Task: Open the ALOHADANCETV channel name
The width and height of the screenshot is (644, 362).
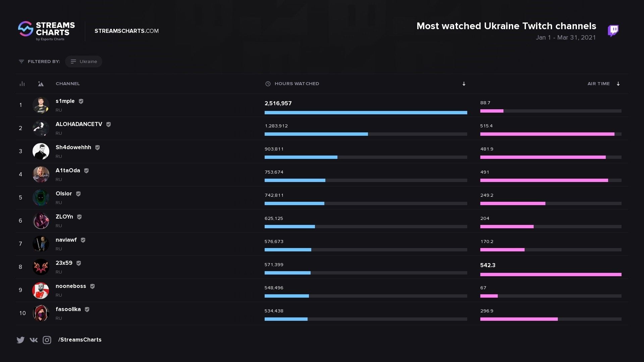Action: (79, 124)
